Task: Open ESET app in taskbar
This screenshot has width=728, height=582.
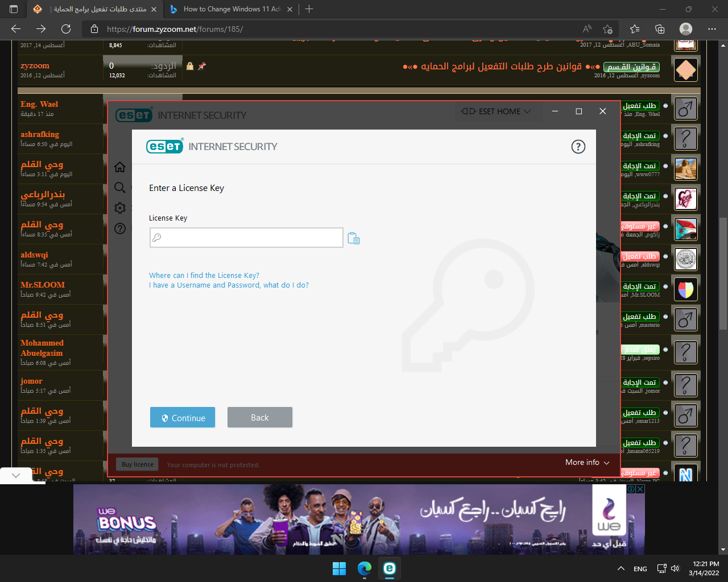Action: [x=389, y=568]
